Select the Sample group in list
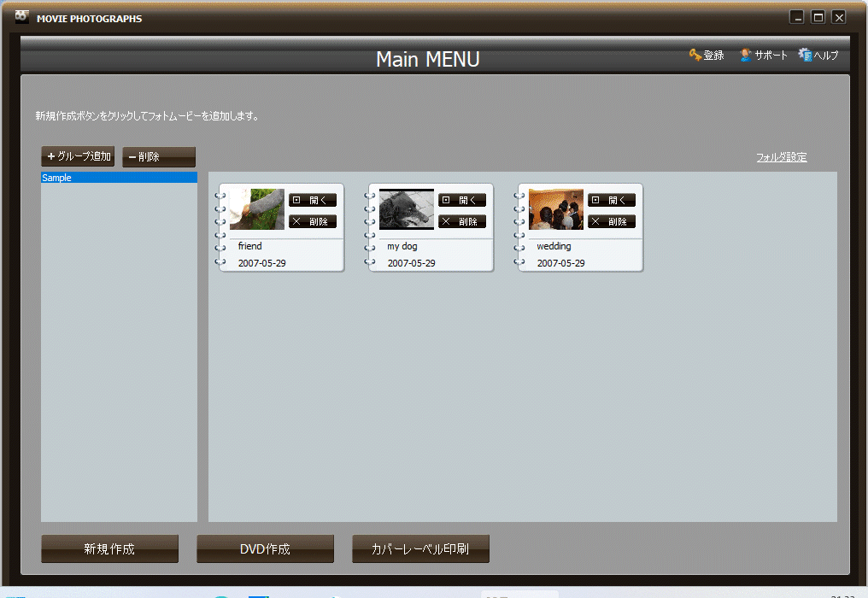The image size is (868, 598). pyautogui.click(x=119, y=178)
